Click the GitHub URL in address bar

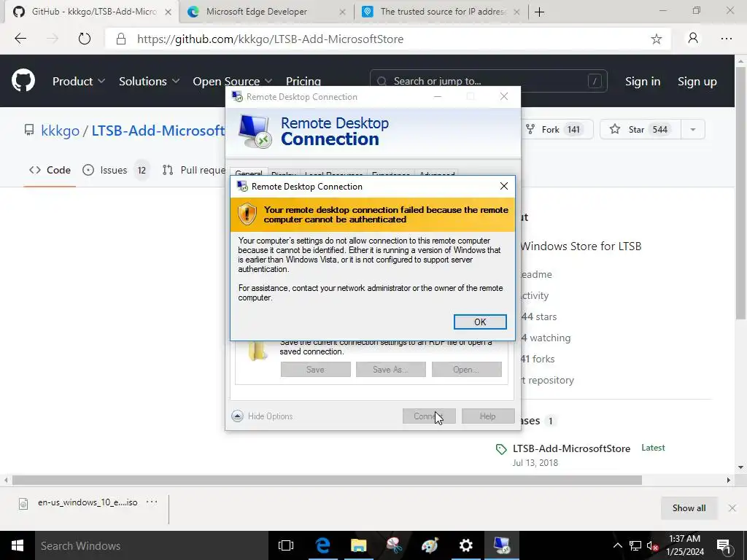tap(270, 39)
